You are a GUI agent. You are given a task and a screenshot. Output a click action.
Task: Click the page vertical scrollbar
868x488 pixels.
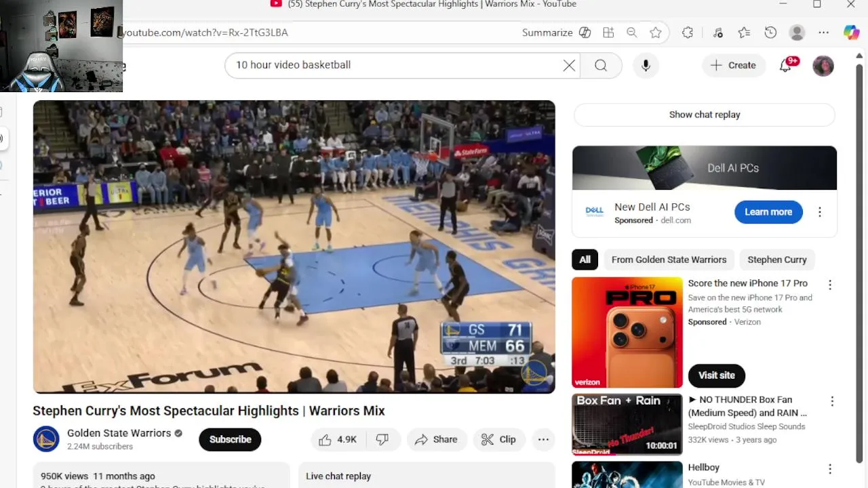pyautogui.click(x=861, y=264)
